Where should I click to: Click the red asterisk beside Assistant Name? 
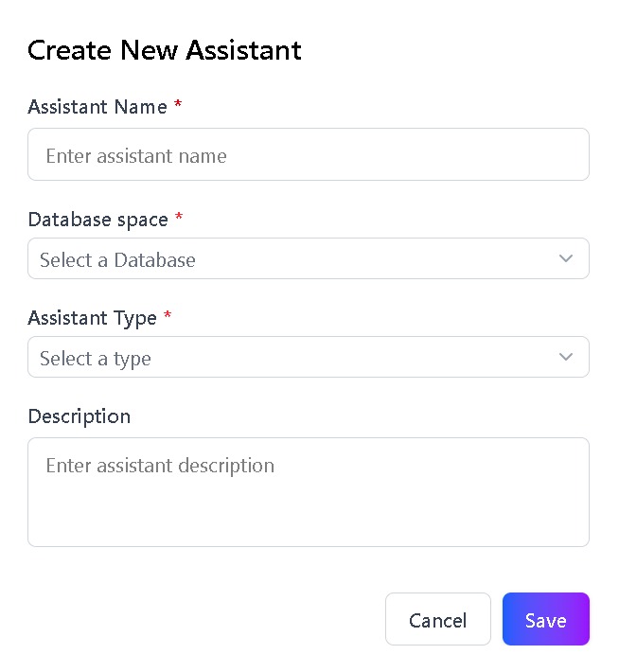178,104
